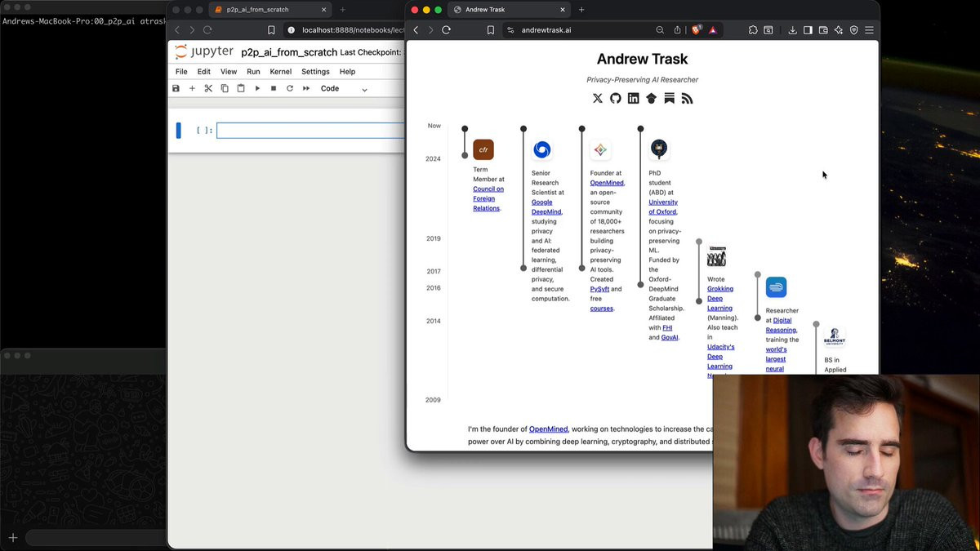Focus the empty notebook code cell
Screen dimensions: 980x551
(x=310, y=131)
